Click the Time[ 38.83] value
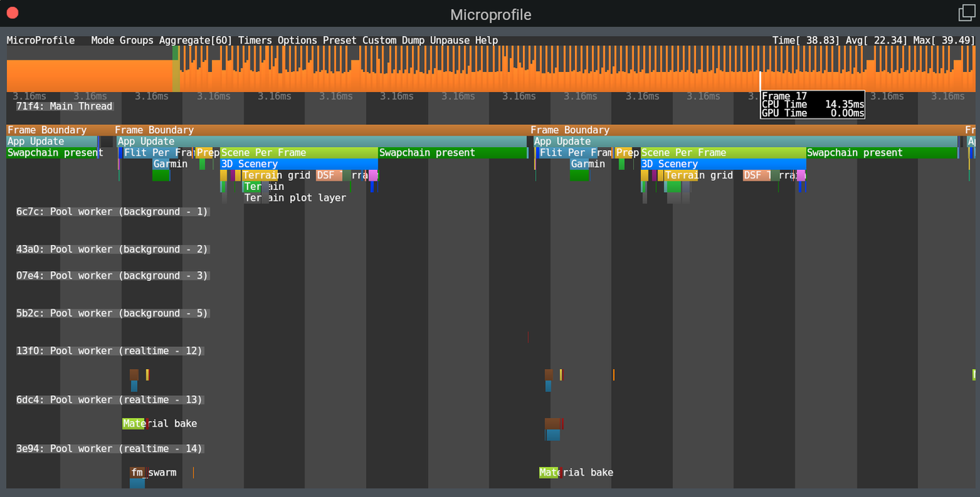 (806, 41)
